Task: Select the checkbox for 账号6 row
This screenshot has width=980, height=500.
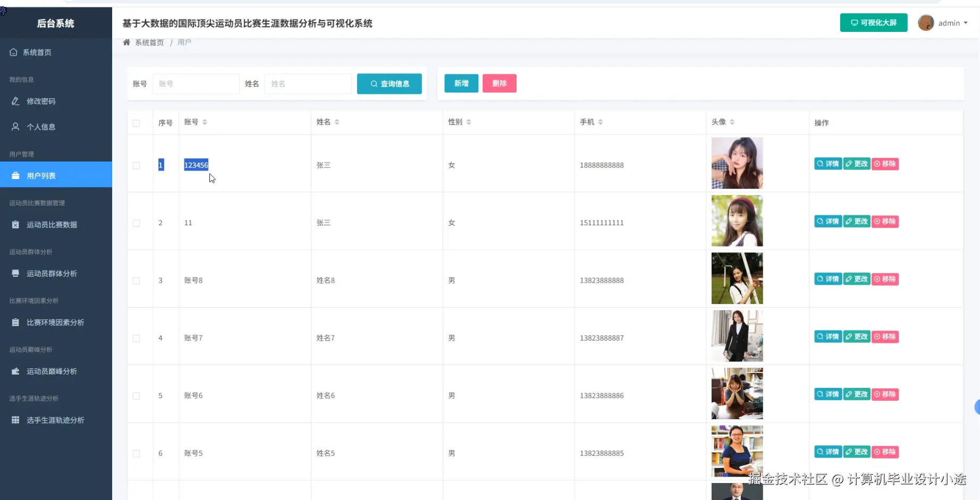Action: [137, 396]
